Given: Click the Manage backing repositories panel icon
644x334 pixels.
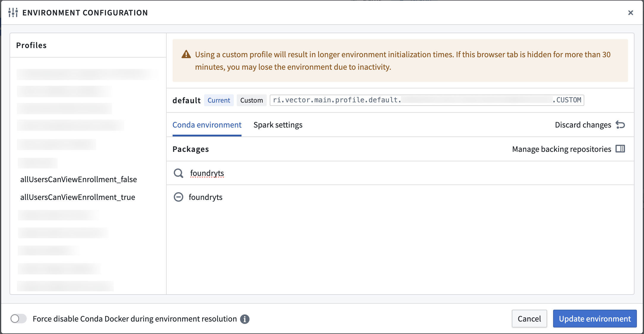Looking at the screenshot, I should pos(620,149).
